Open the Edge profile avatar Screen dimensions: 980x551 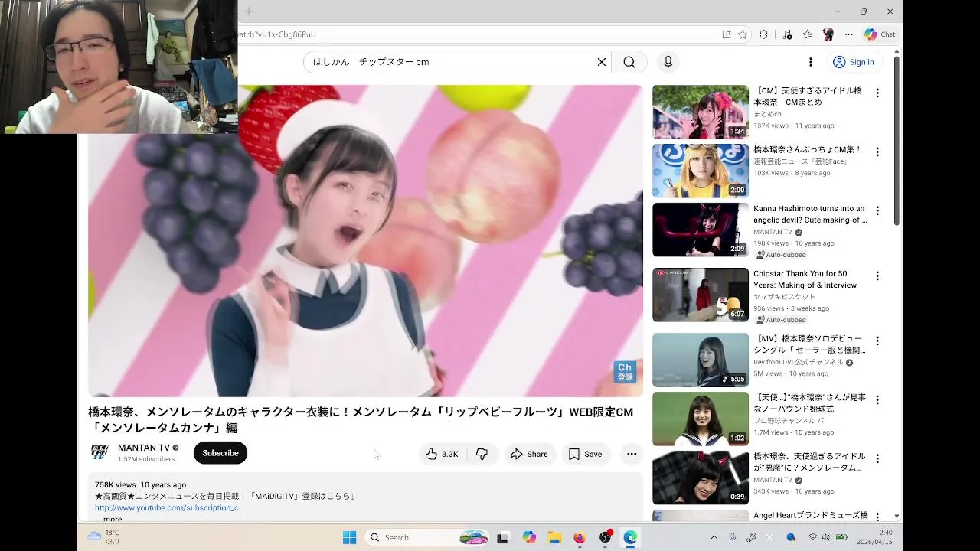828,34
